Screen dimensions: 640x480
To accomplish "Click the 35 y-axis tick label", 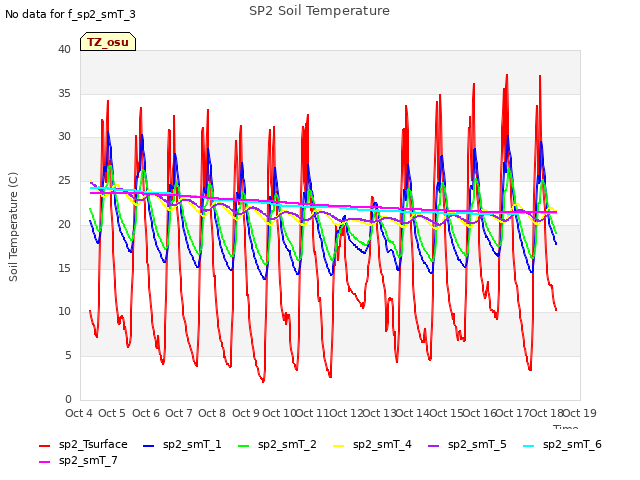I will pyautogui.click(x=64, y=93).
